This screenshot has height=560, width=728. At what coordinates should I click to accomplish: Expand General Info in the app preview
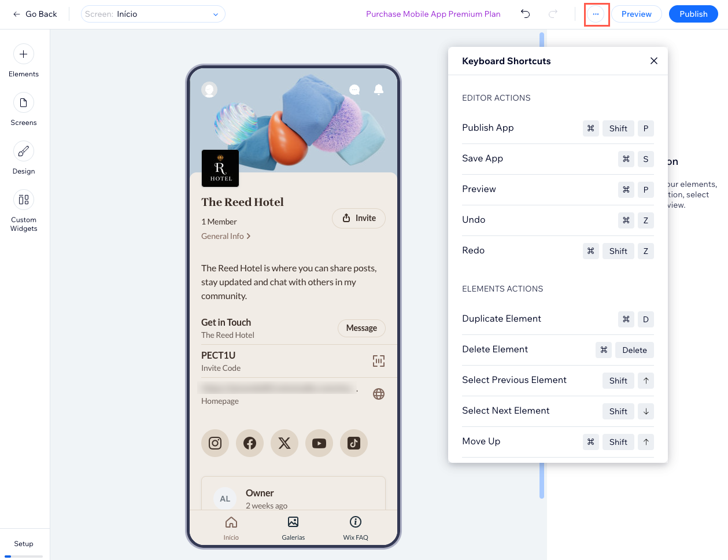coord(226,236)
